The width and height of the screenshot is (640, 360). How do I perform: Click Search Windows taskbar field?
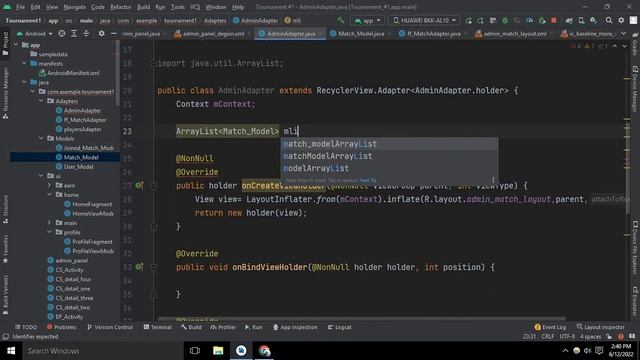(102, 351)
